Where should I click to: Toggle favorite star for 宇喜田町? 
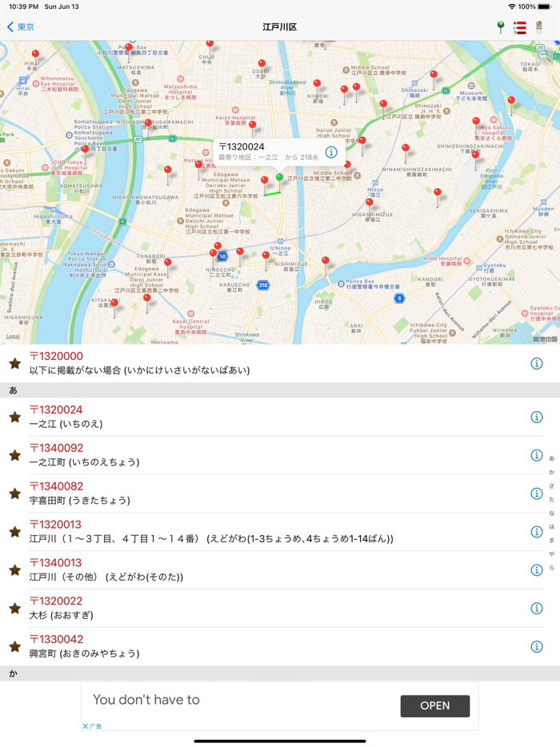pyautogui.click(x=15, y=493)
